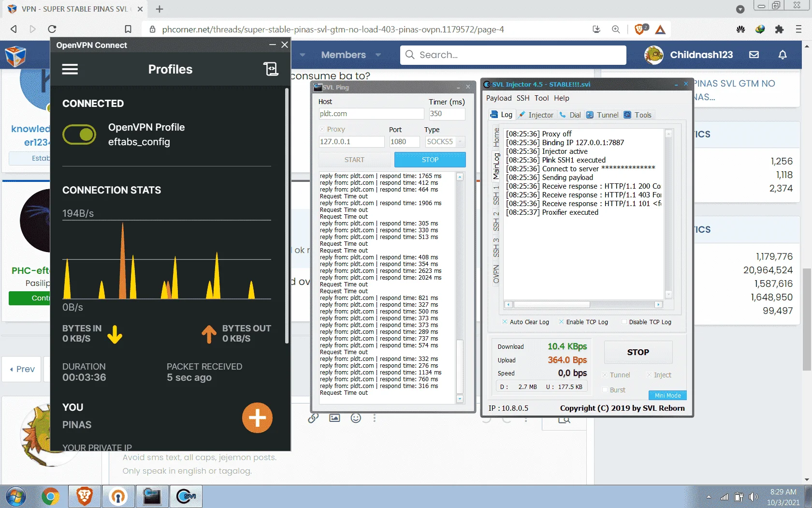The image size is (812, 508).
Task: Click the phcorner site logo
Action: click(15, 56)
